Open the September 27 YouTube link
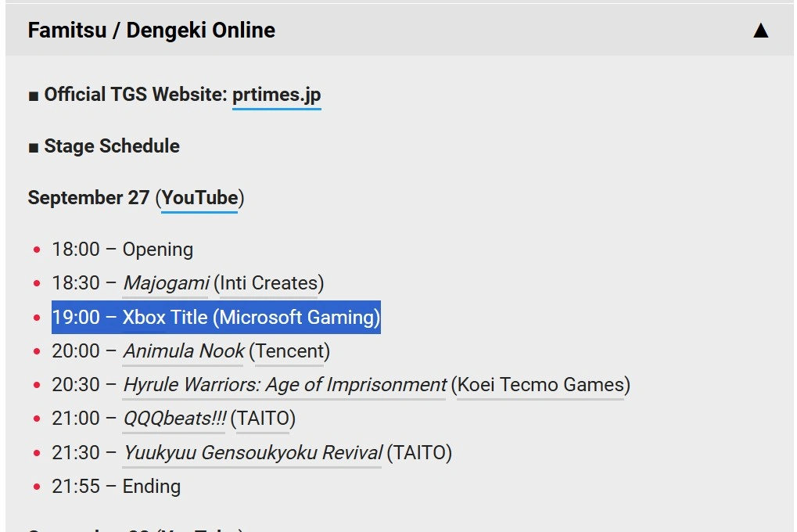Image resolution: width=797 pixels, height=532 pixels. click(199, 198)
